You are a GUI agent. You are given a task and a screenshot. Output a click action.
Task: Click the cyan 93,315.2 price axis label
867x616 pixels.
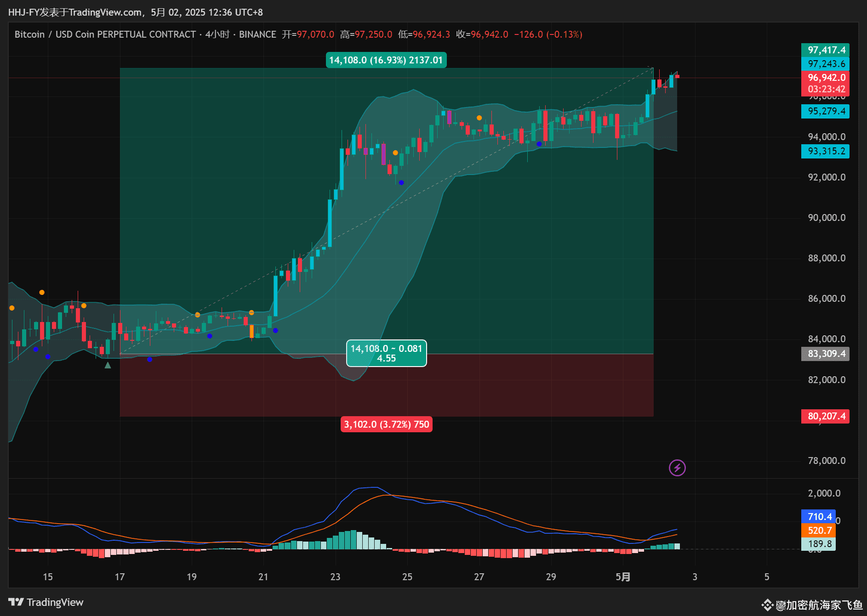point(826,151)
